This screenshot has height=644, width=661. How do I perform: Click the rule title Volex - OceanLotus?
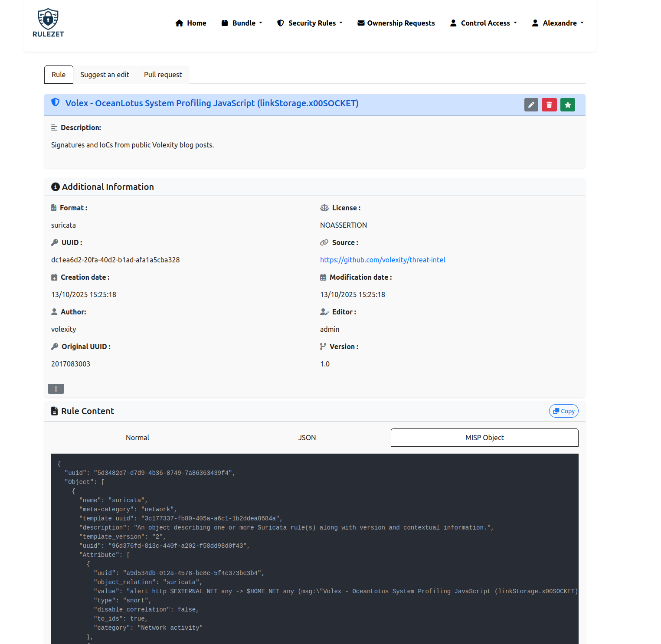tap(212, 103)
